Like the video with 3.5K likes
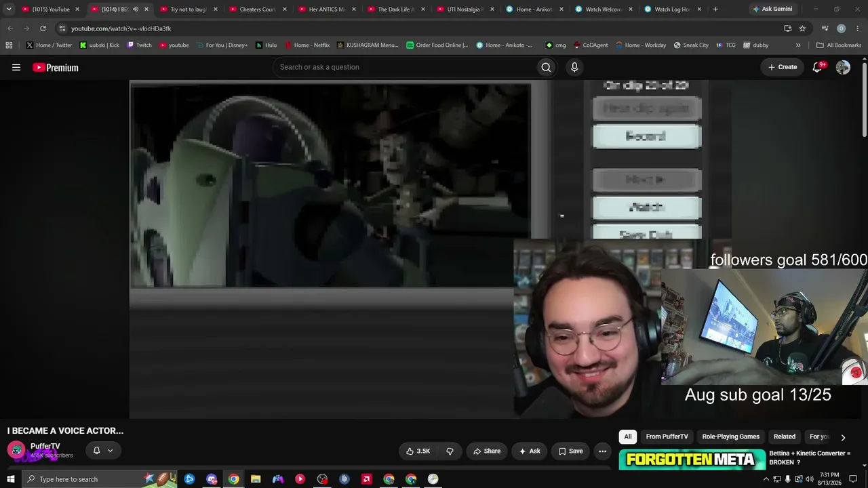 pyautogui.click(x=418, y=451)
